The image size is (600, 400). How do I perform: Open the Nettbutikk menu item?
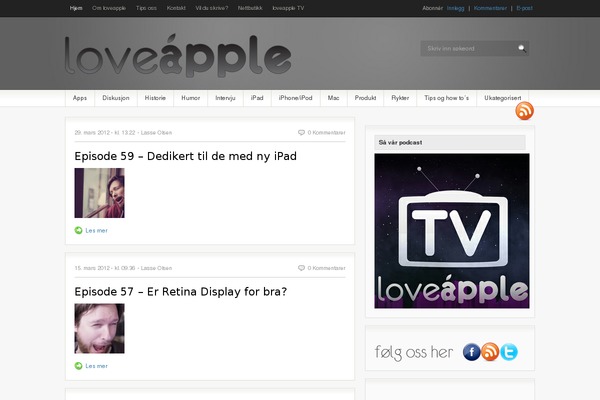click(250, 8)
